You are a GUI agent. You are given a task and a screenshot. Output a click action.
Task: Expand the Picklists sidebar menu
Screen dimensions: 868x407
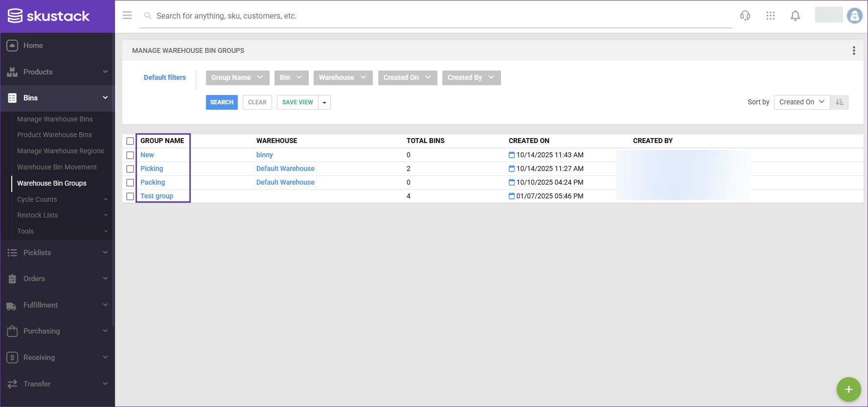(x=57, y=253)
